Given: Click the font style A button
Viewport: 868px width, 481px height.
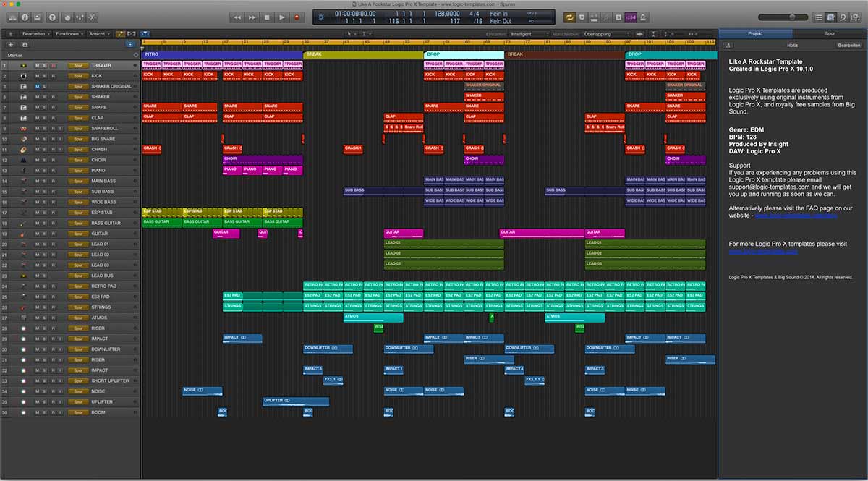Looking at the screenshot, I should [728, 45].
